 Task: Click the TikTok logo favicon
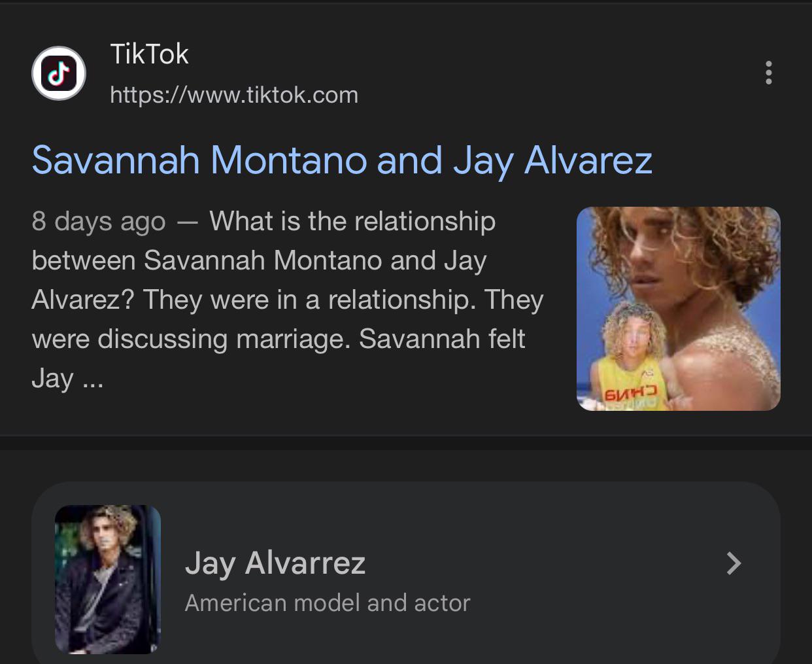pyautogui.click(x=59, y=73)
